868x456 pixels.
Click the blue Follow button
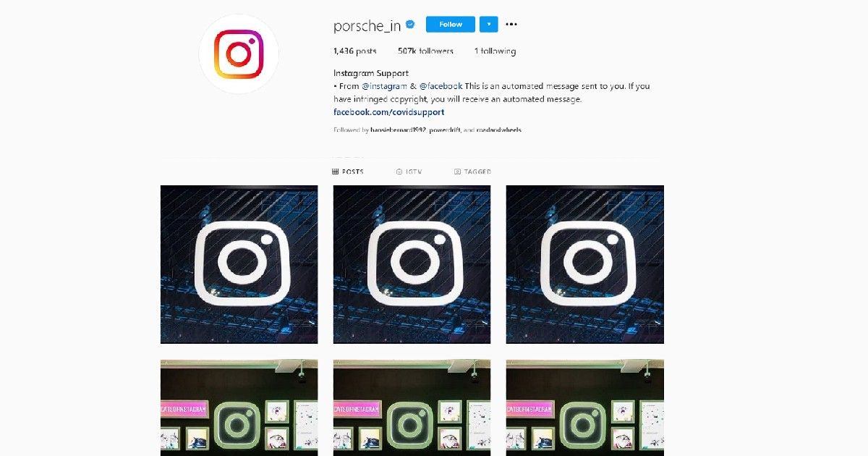(x=451, y=24)
